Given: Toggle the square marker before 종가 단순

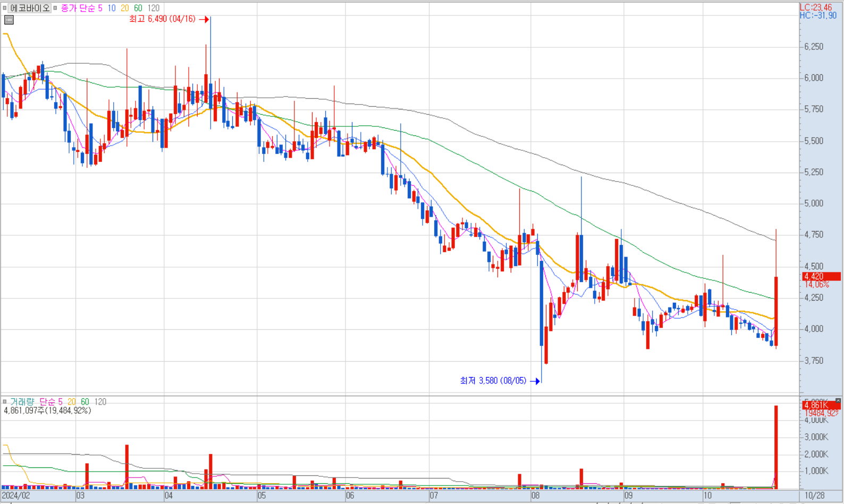Looking at the screenshot, I should click(55, 8).
